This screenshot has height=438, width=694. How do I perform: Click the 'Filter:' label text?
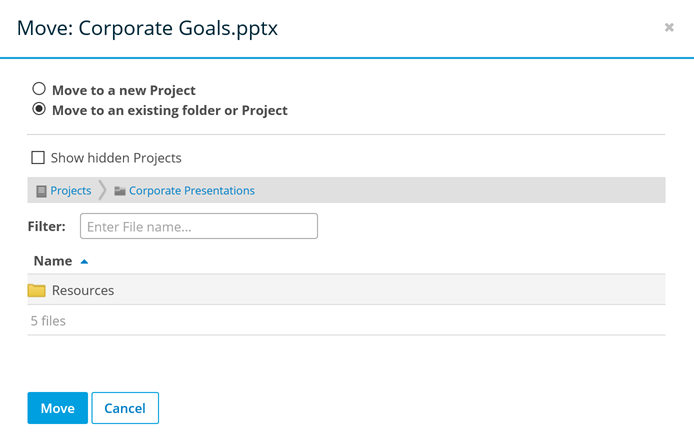[47, 226]
